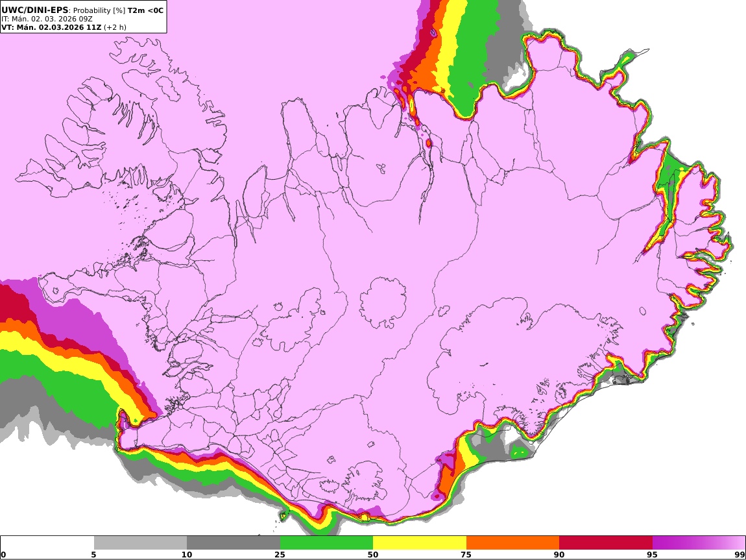Click the white 0–5% legend segment
Screen dimensions: 746x560
point(47,543)
